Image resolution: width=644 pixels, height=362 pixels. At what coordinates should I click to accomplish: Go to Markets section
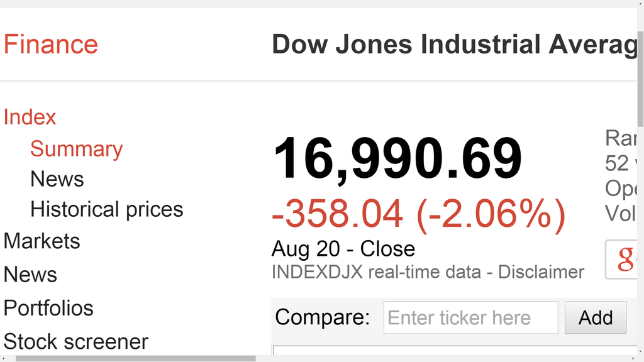(42, 241)
